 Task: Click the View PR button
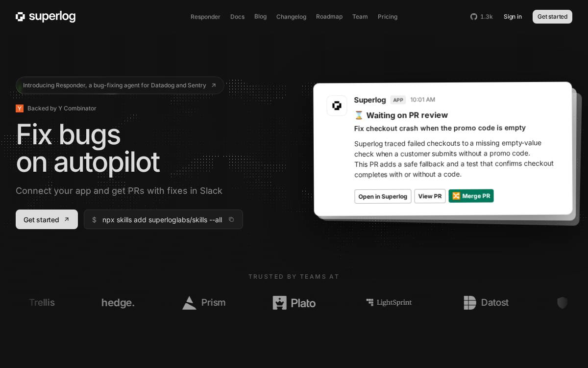[x=430, y=196]
